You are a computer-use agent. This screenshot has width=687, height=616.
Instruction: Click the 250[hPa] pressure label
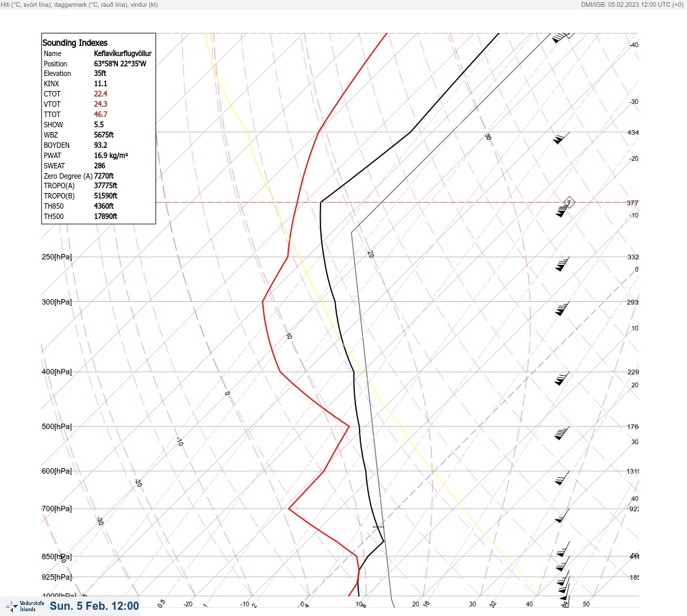(57, 257)
